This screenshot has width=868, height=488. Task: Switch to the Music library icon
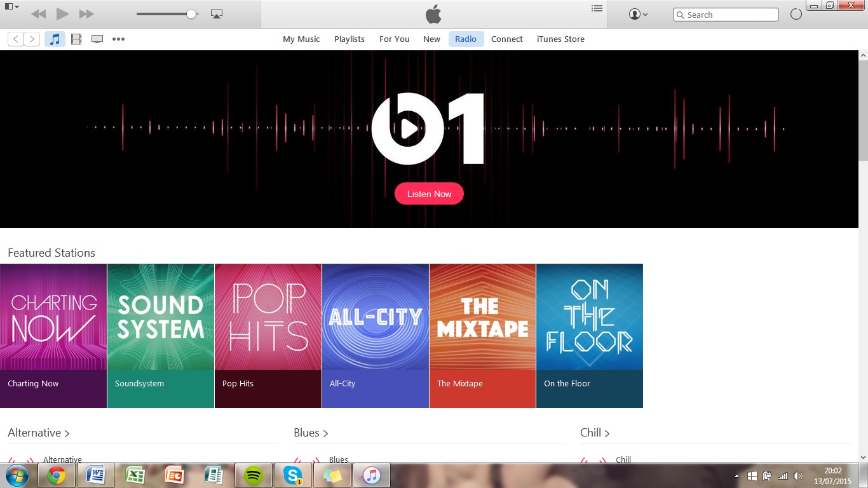point(55,39)
